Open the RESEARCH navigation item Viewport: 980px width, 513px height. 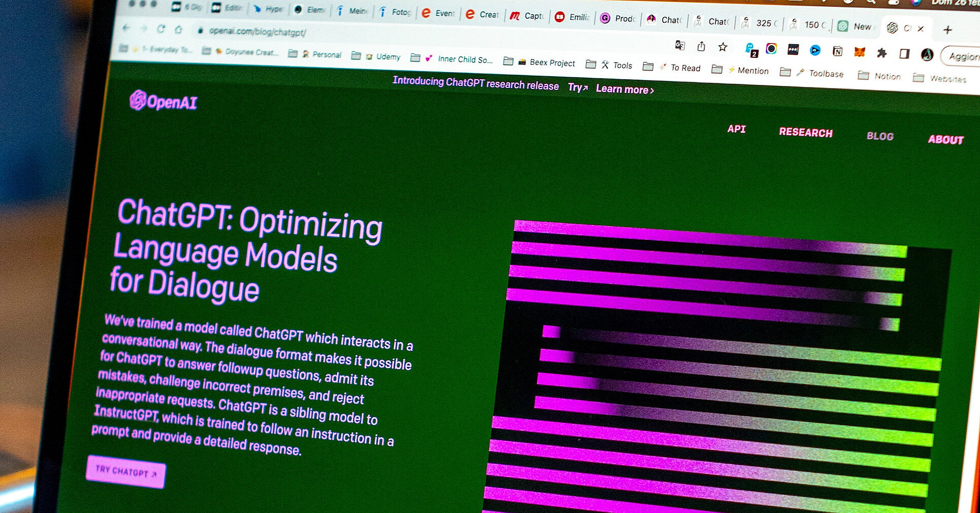806,132
